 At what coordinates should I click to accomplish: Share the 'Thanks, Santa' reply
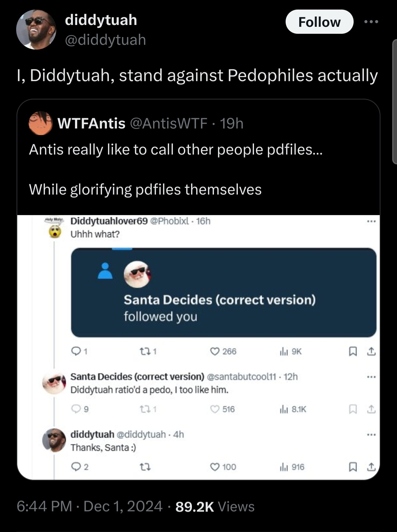coord(371,467)
